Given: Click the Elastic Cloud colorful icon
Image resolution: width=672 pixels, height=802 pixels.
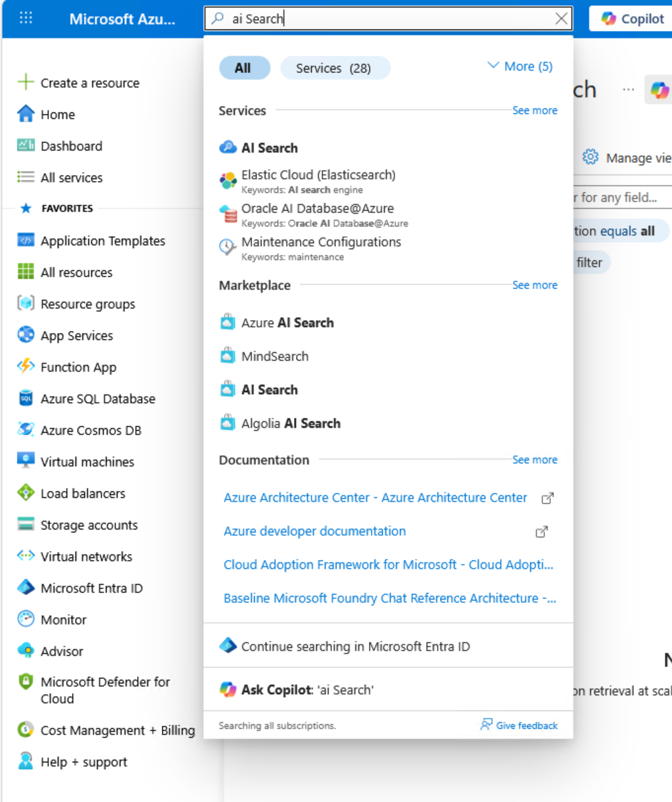Looking at the screenshot, I should (x=228, y=180).
